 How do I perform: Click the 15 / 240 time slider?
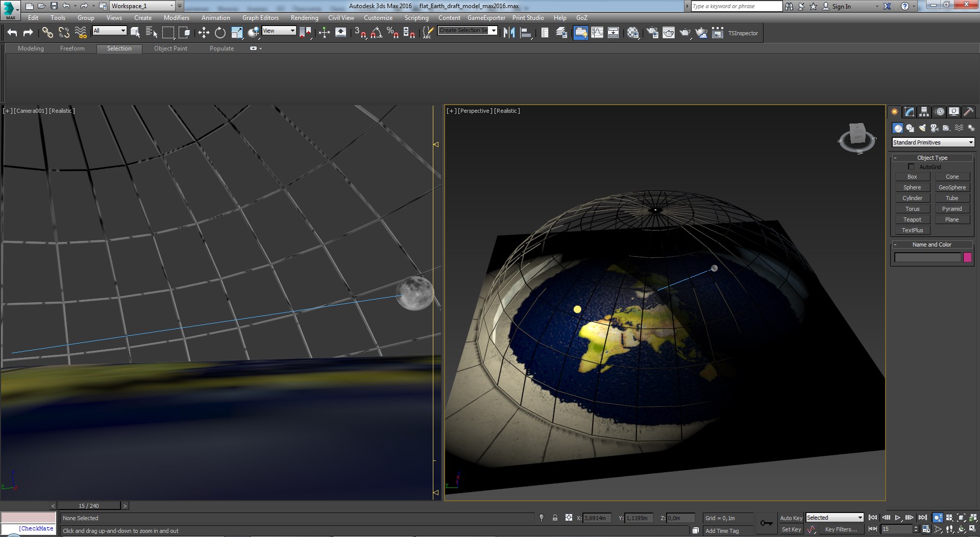point(89,506)
